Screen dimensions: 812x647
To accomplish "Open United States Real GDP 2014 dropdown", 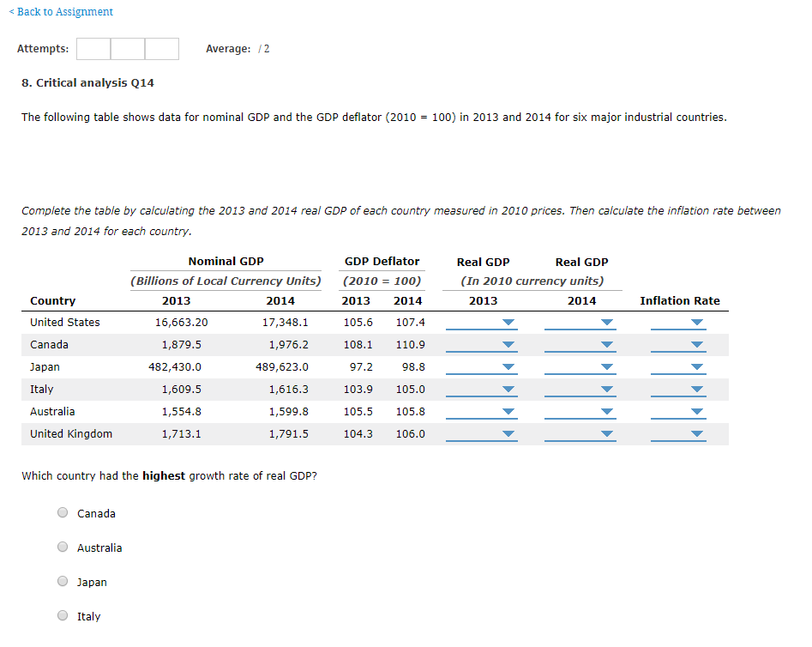I will [x=581, y=323].
